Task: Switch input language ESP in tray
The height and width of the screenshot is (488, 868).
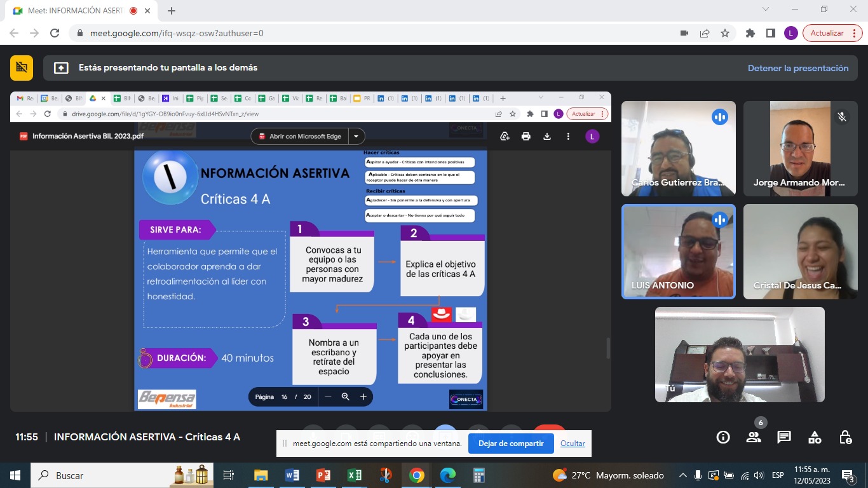Action: (778, 475)
